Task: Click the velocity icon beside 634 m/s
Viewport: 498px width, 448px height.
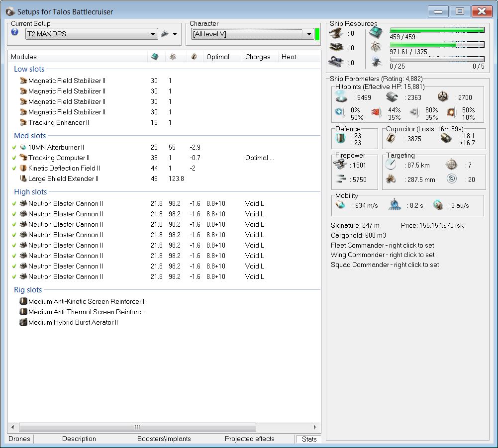Action: click(340, 205)
